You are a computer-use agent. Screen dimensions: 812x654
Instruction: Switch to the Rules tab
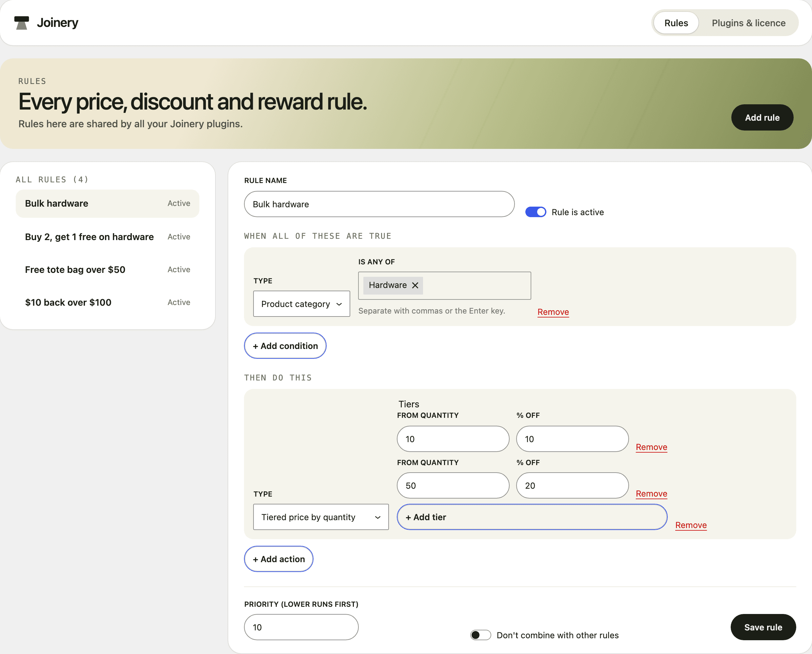tap(676, 23)
